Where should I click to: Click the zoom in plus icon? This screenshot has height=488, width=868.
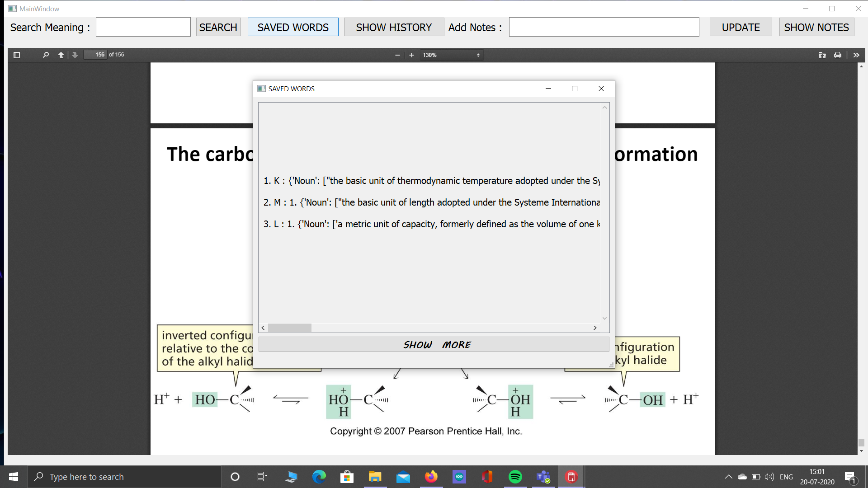point(411,55)
